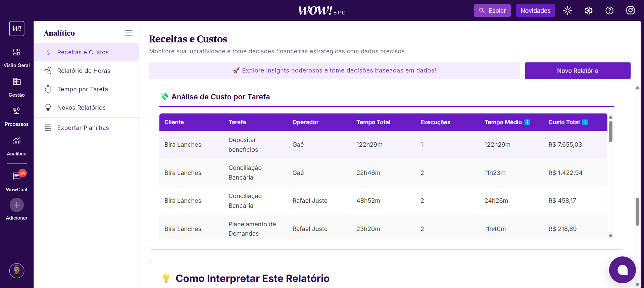Show Custo Total info tooltip icon
This screenshot has height=288, width=644.
pos(585,122)
